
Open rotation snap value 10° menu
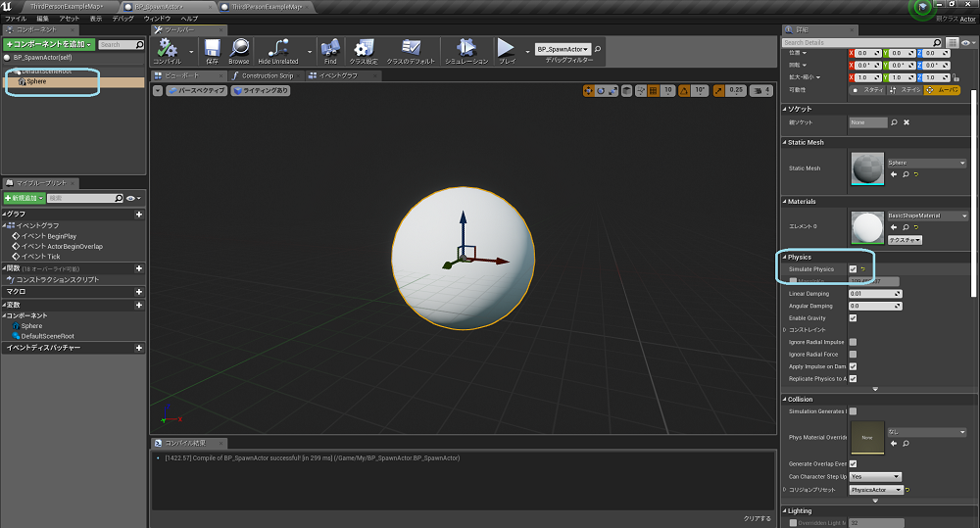[700, 90]
